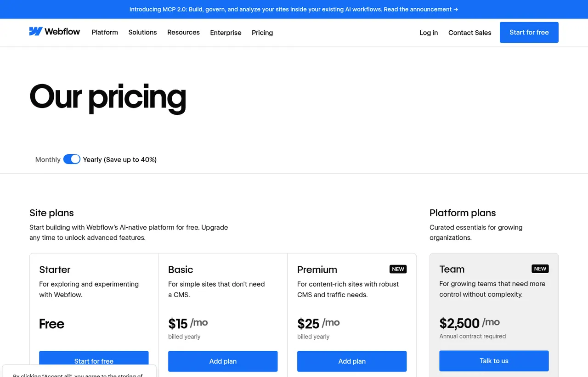Click the $25 /mo price
Image resolution: width=588 pixels, height=377 pixels.
(x=318, y=323)
